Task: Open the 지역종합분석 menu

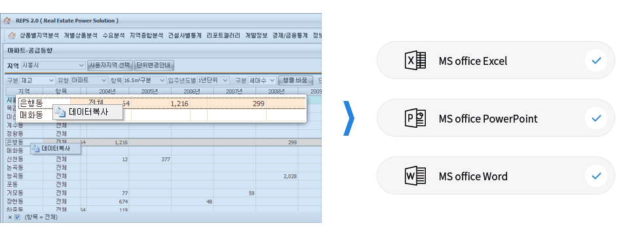Action: [x=146, y=36]
